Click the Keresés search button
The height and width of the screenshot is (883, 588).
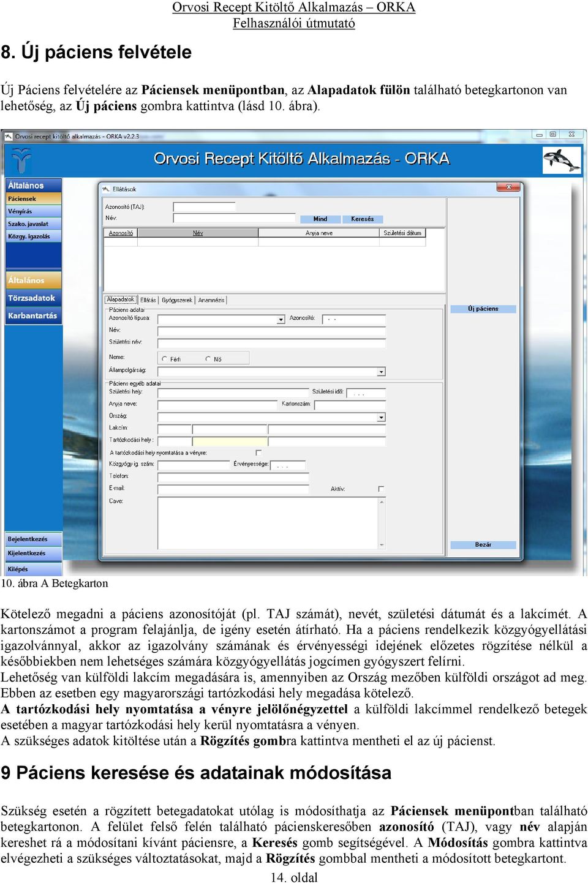coord(363,219)
